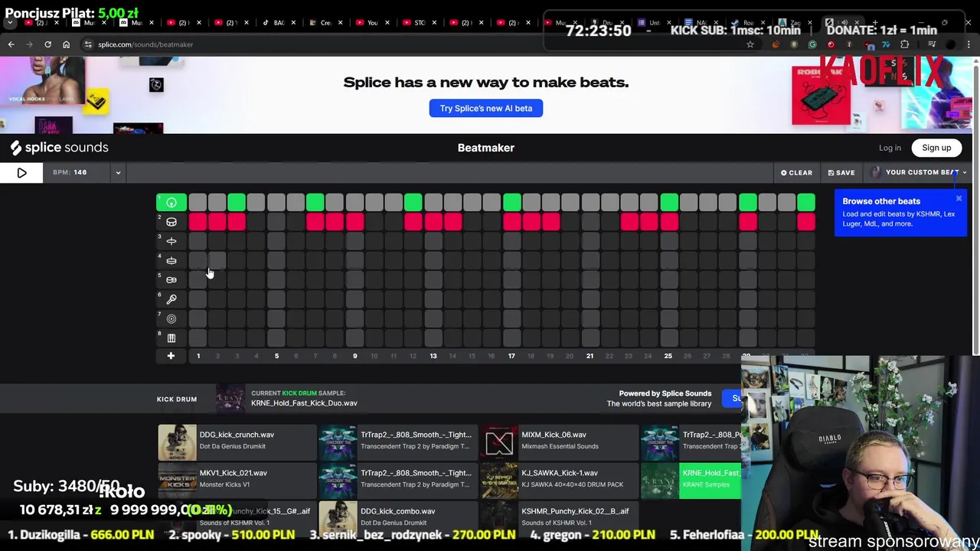Select MIXM_Kick_06.wav sample
980x551 pixels.
559,442
